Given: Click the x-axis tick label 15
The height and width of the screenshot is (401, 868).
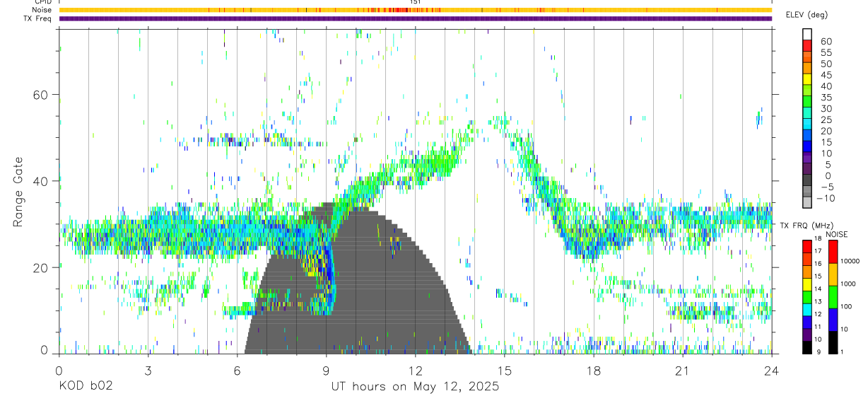Looking at the screenshot, I should [x=504, y=371].
